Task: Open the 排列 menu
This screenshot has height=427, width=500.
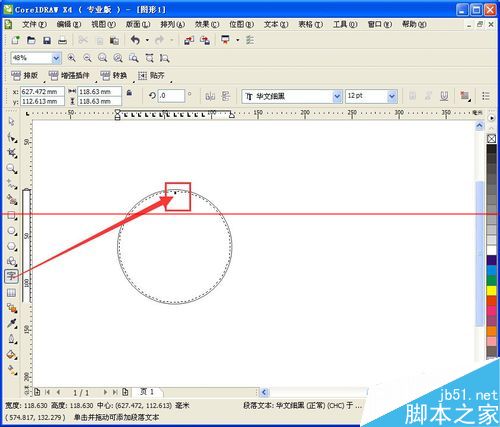Action: point(172,24)
